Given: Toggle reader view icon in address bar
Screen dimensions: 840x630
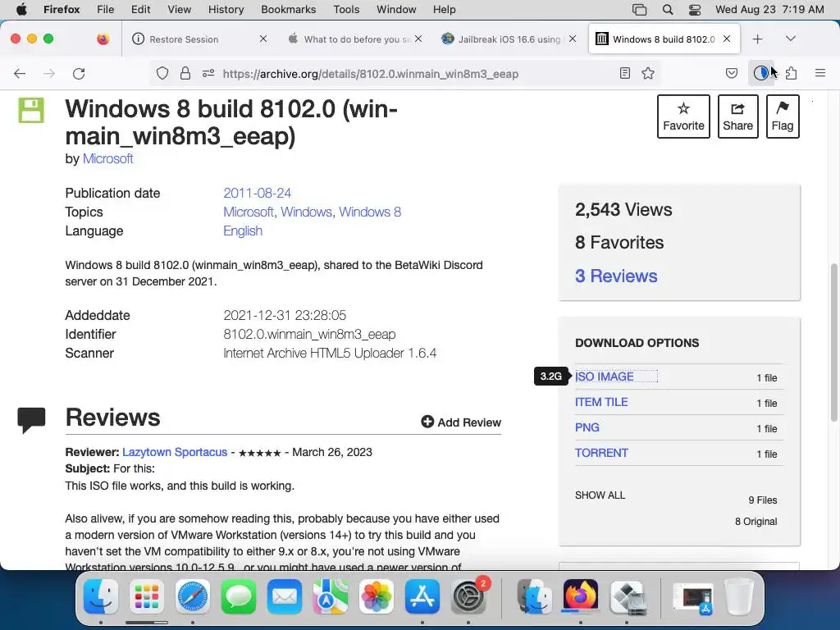Looking at the screenshot, I should click(624, 73).
